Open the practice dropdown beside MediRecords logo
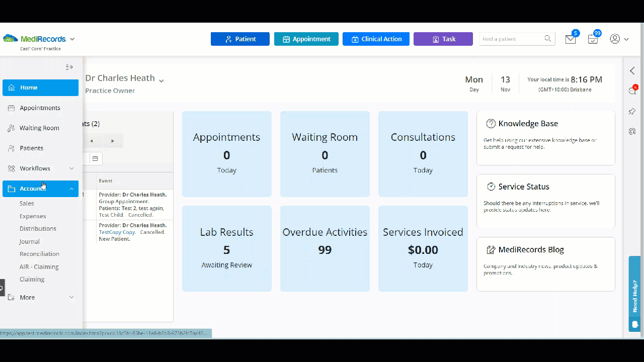The image size is (644, 362). tap(72, 39)
